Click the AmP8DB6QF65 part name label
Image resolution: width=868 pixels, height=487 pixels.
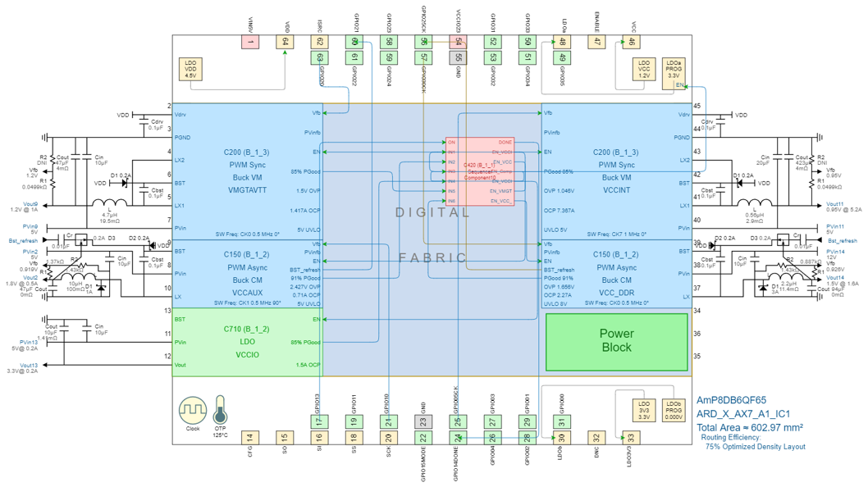tap(730, 400)
